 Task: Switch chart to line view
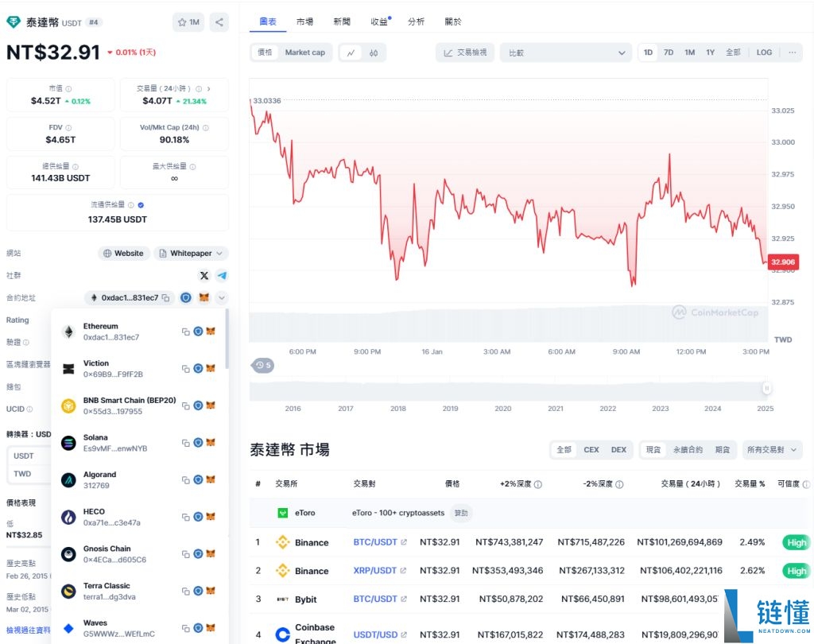(x=351, y=53)
